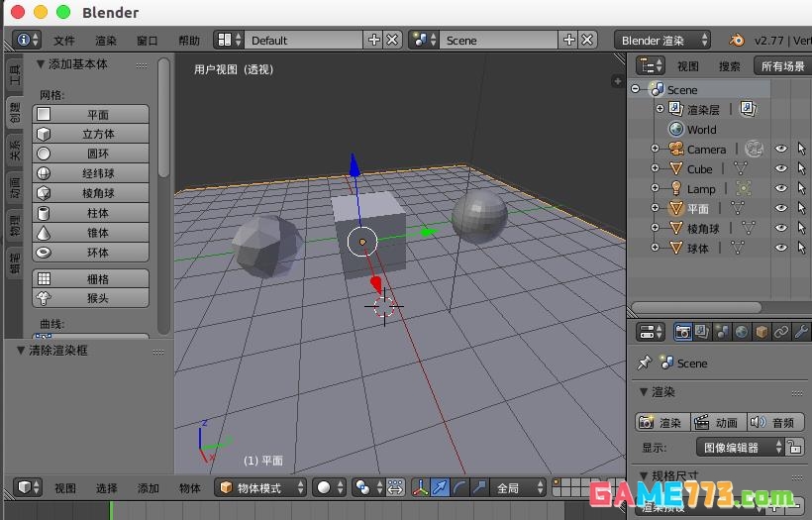Open the Blender 渲染 engine dropdown

pos(662,40)
